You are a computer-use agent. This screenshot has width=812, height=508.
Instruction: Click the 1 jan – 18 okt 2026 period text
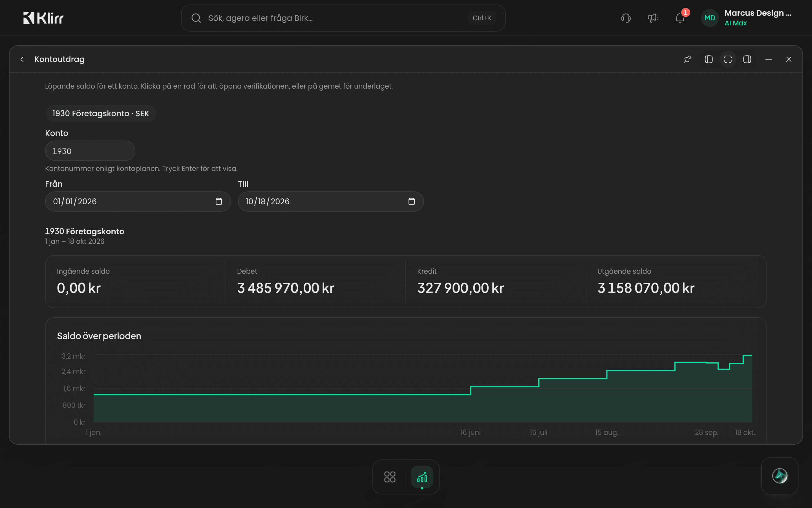[74, 241]
